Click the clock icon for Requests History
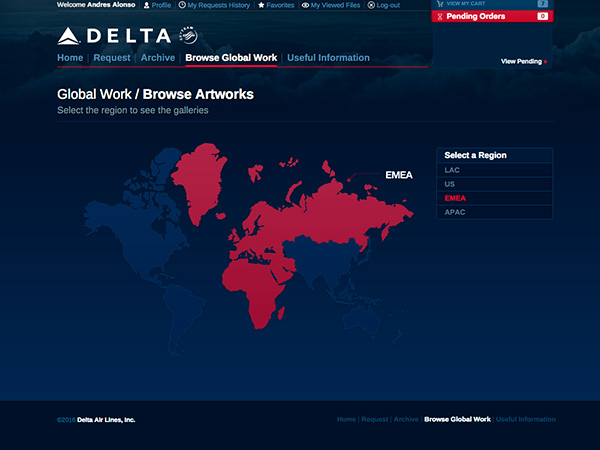600x450 pixels. point(182,5)
